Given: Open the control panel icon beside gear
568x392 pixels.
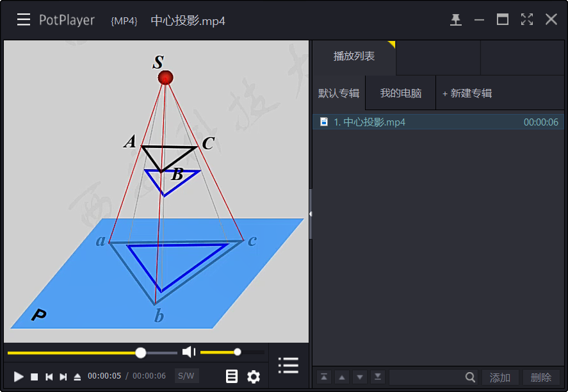Looking at the screenshot, I should [x=232, y=377].
